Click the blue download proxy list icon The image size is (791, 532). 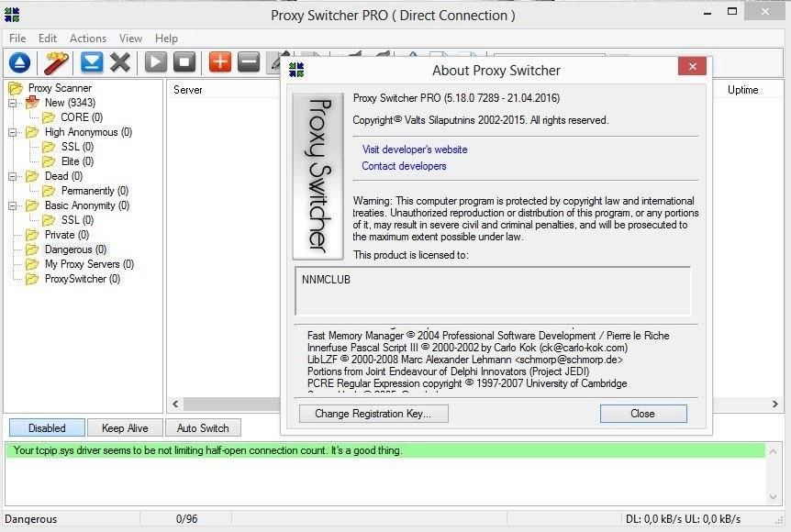(92, 62)
